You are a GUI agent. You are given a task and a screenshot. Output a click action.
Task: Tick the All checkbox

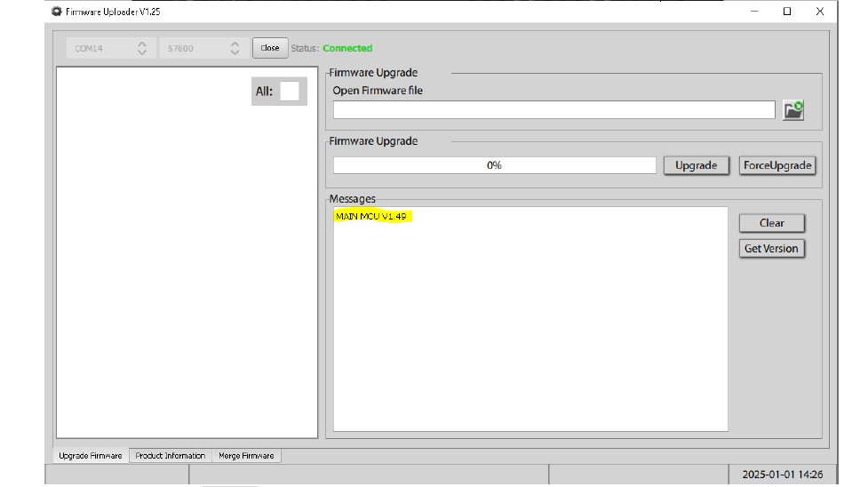tap(290, 91)
